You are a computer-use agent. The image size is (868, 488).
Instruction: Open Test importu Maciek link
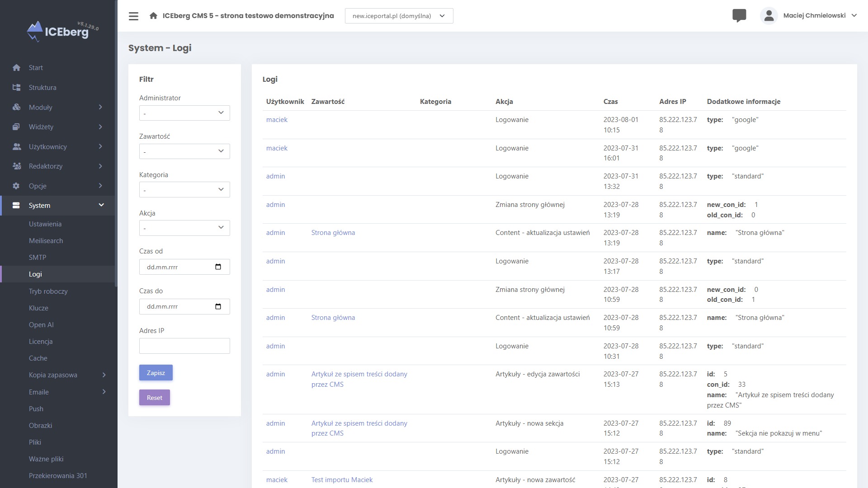(x=342, y=480)
